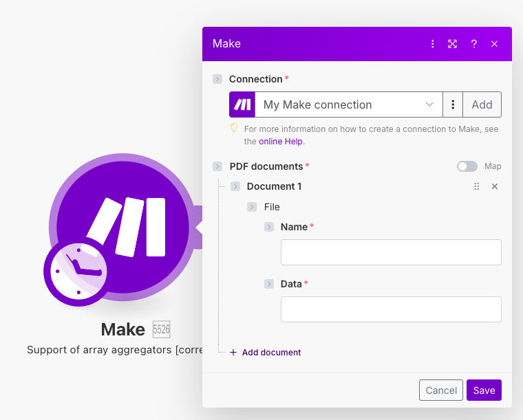Expand the Connection field arrow
Image resolution: width=523 pixels, height=420 pixels.
(217, 79)
